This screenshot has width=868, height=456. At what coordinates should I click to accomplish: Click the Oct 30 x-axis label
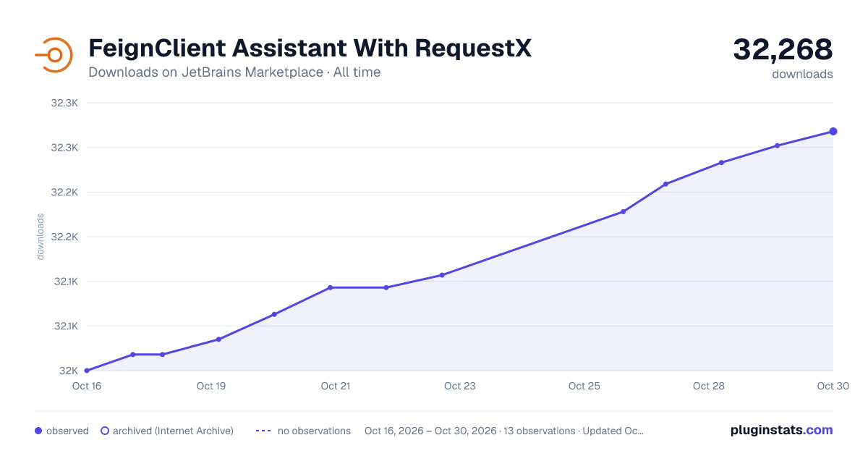click(832, 386)
